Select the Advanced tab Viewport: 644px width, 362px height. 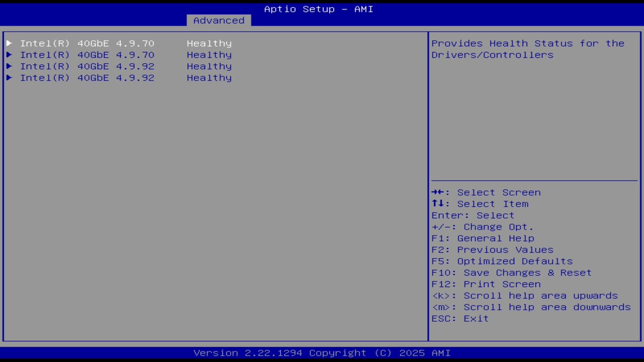tap(218, 20)
